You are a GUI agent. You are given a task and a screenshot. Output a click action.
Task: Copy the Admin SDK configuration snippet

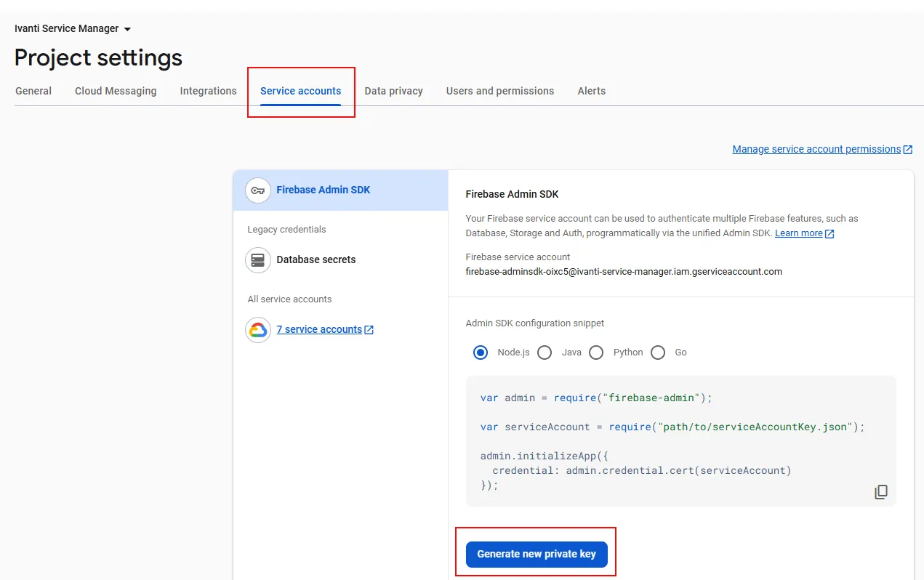(x=881, y=492)
